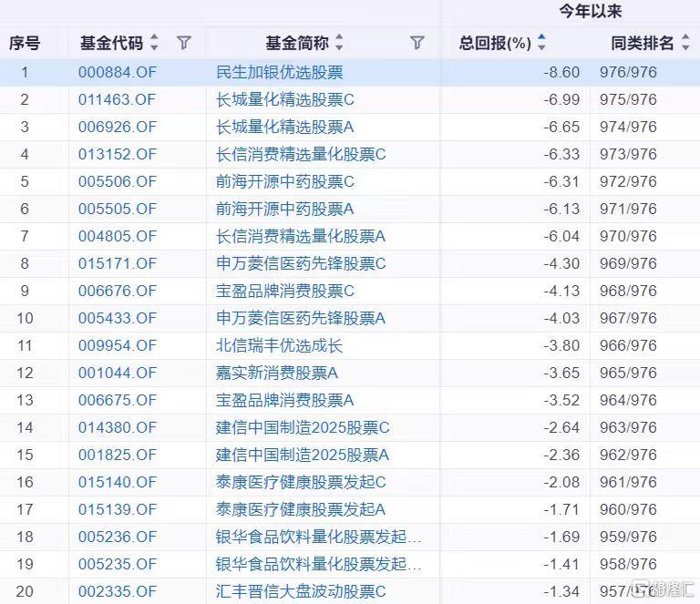Open fund 泰康医疗健康股票发起A
This screenshot has height=604, width=700.
click(x=301, y=510)
